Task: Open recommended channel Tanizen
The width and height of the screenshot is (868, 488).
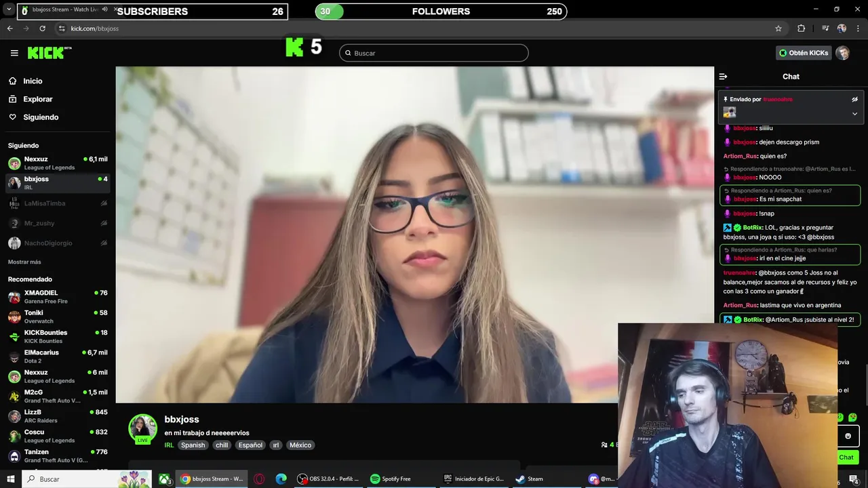Action: 58,455
